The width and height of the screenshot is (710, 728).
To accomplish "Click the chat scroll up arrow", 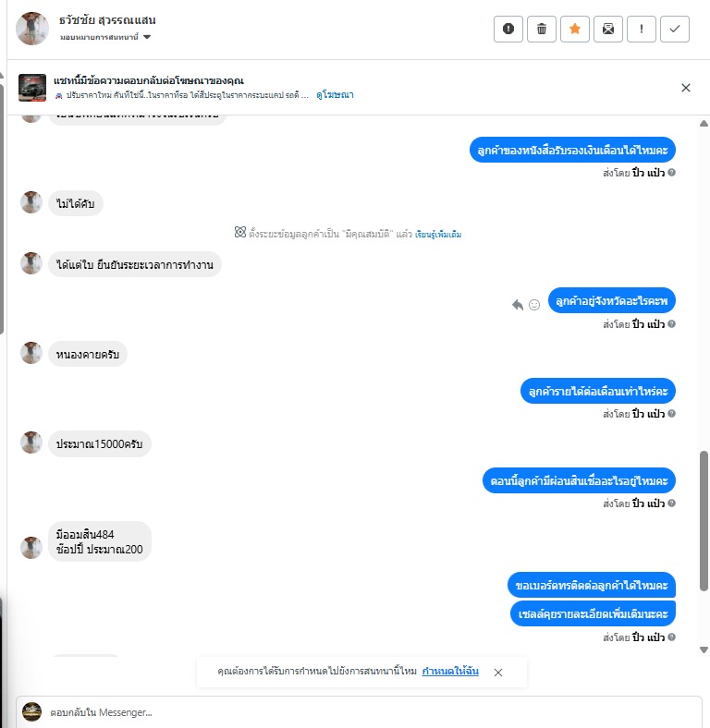I will [704, 124].
